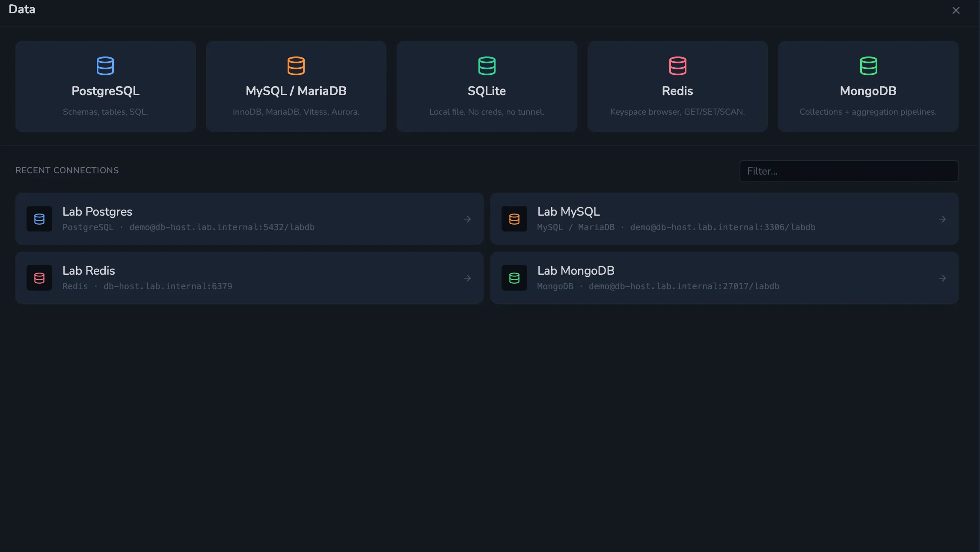This screenshot has width=980, height=552.
Task: Click 'Collections + aggregation pipelines.' text
Action: coord(868,112)
